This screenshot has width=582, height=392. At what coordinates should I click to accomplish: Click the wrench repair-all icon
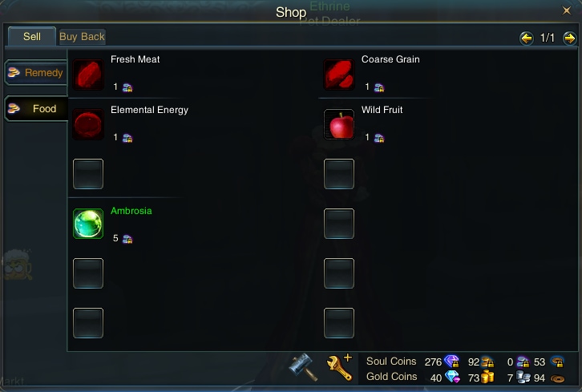(340, 367)
